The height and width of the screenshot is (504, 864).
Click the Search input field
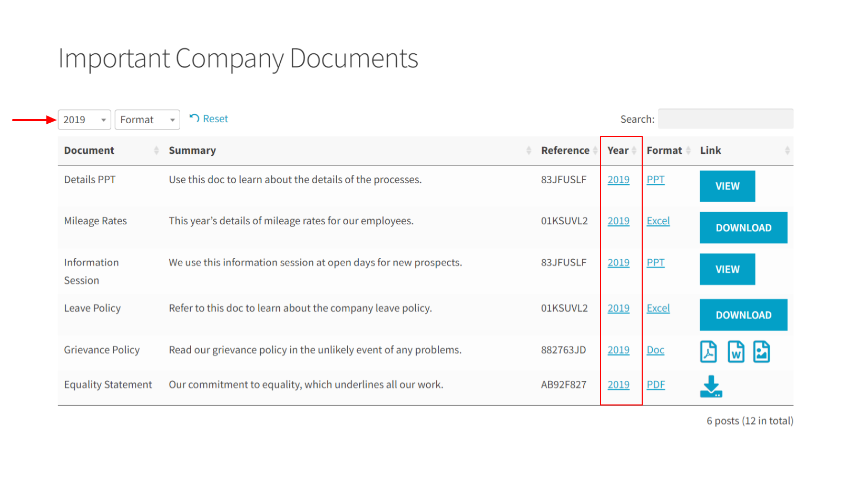[x=726, y=119]
